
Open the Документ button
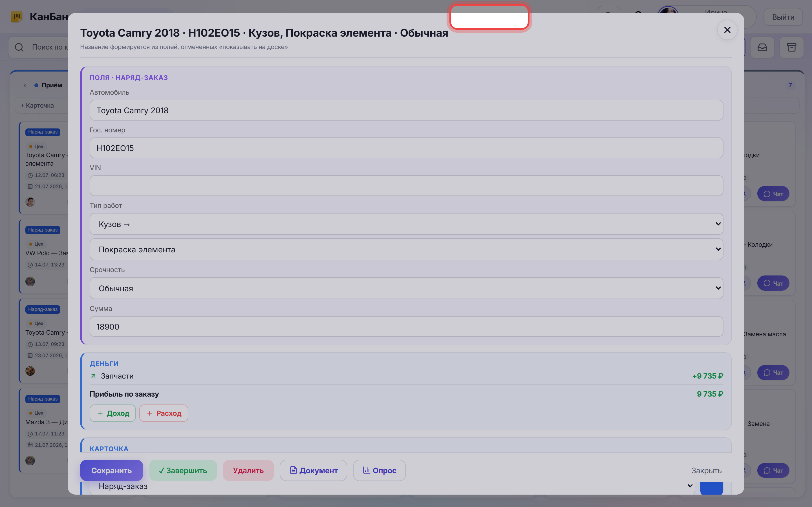click(314, 470)
